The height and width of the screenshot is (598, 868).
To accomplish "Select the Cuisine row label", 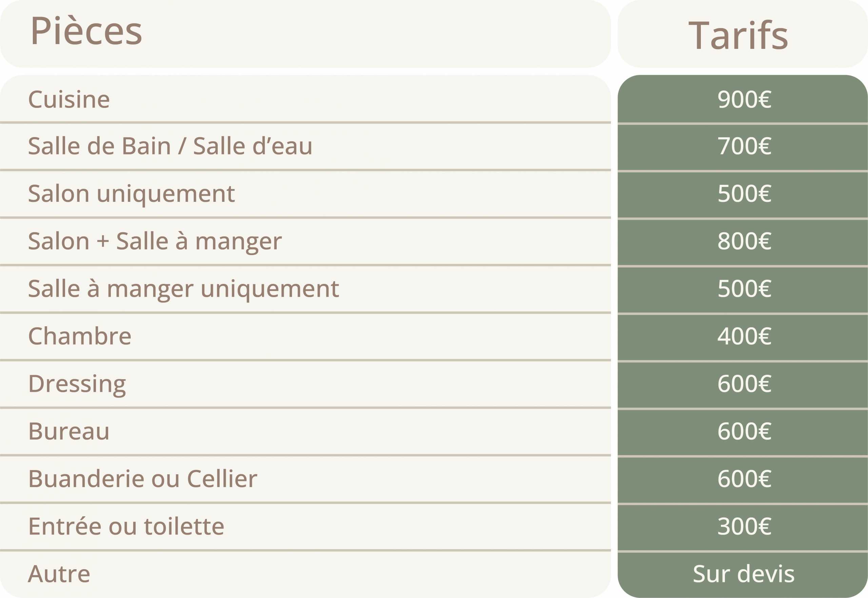I will click(69, 99).
